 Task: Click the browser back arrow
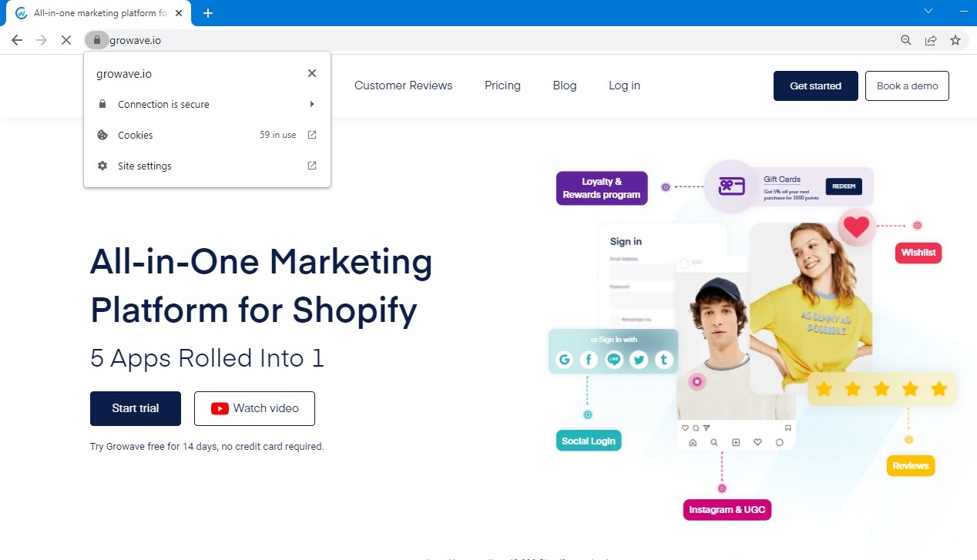[17, 40]
